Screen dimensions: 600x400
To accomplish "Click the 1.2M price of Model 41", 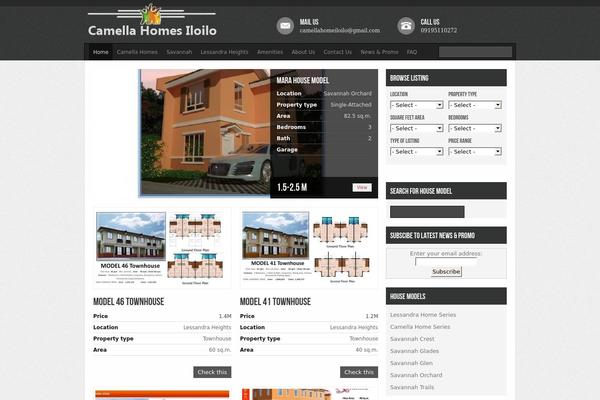I will (372, 316).
